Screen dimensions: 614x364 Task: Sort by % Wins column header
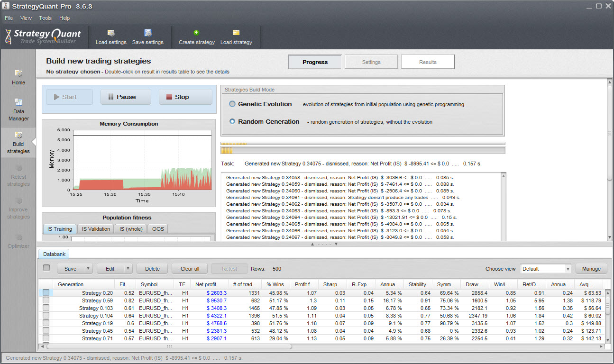pyautogui.click(x=275, y=284)
